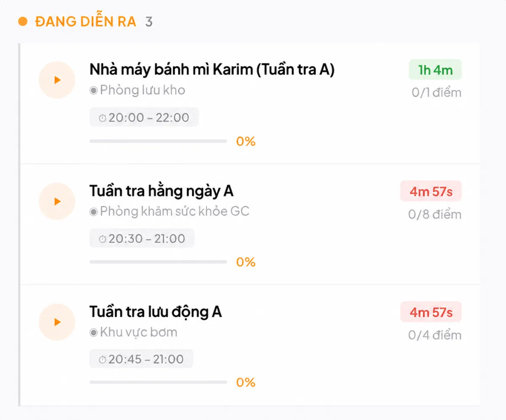Click location icon beside Phòng lưu kho

coord(94,91)
